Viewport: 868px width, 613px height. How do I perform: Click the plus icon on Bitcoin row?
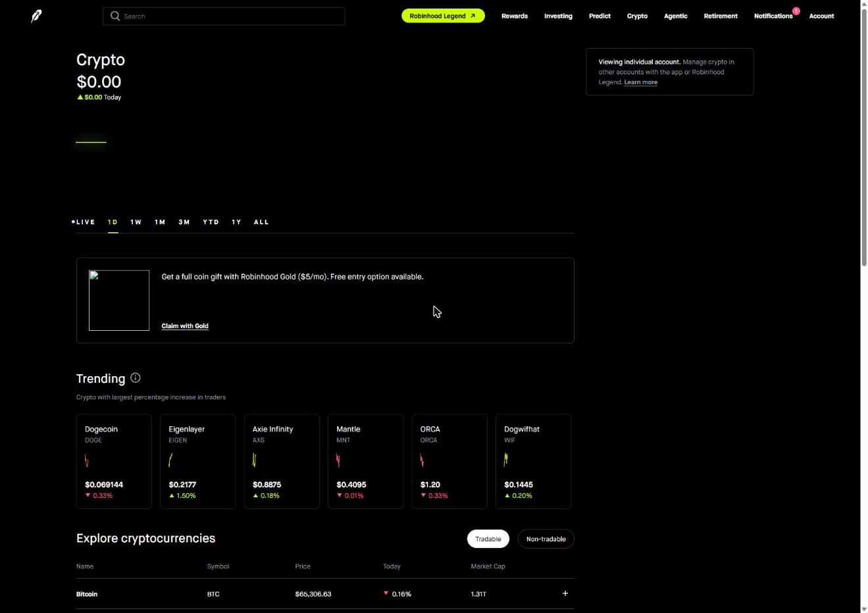tap(565, 593)
